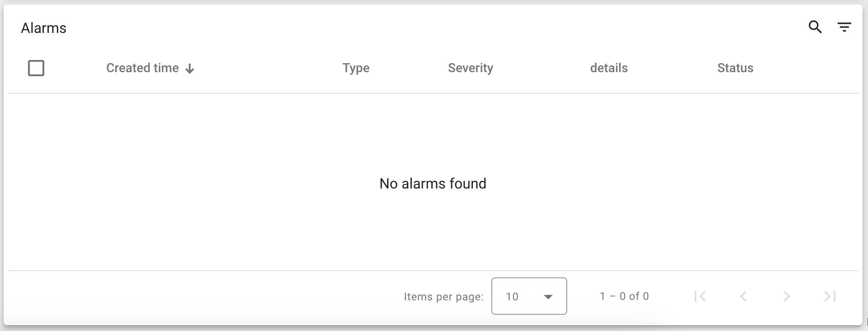Sort by the Created time column

coord(142,68)
